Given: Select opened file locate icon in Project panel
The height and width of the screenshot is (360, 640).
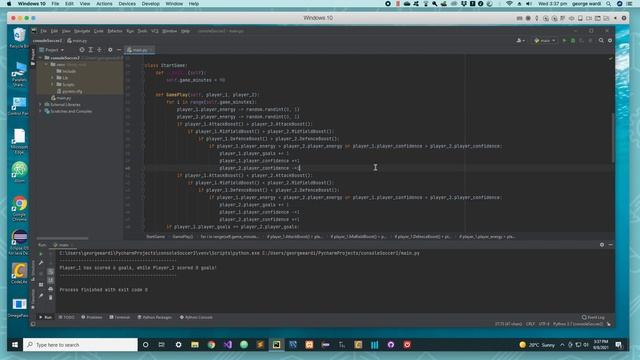Looking at the screenshot, I should pyautogui.click(x=82, y=50).
